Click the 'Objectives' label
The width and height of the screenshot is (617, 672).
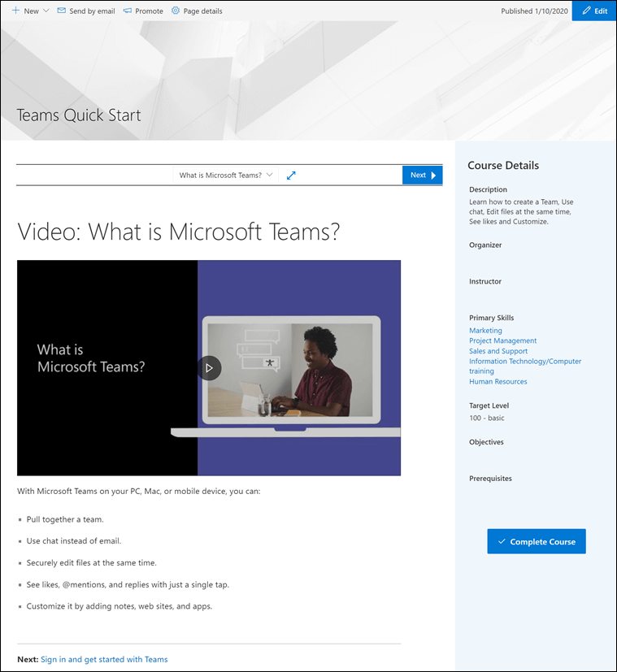tap(486, 442)
